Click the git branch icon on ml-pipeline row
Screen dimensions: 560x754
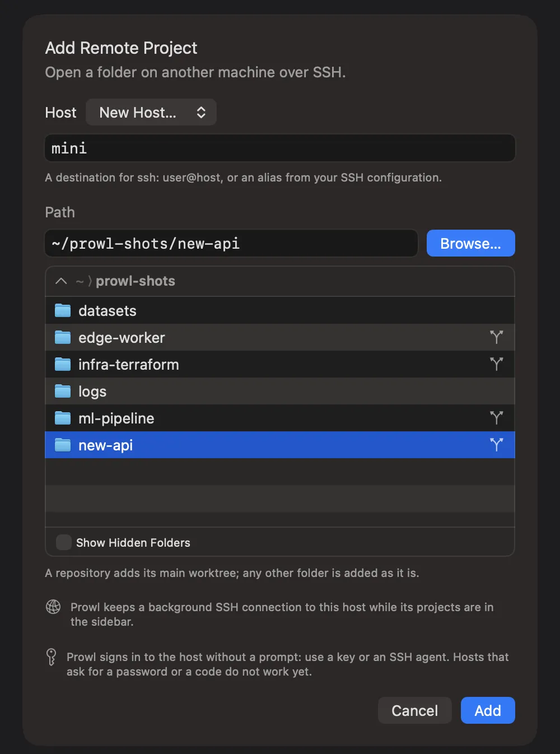[x=497, y=418]
